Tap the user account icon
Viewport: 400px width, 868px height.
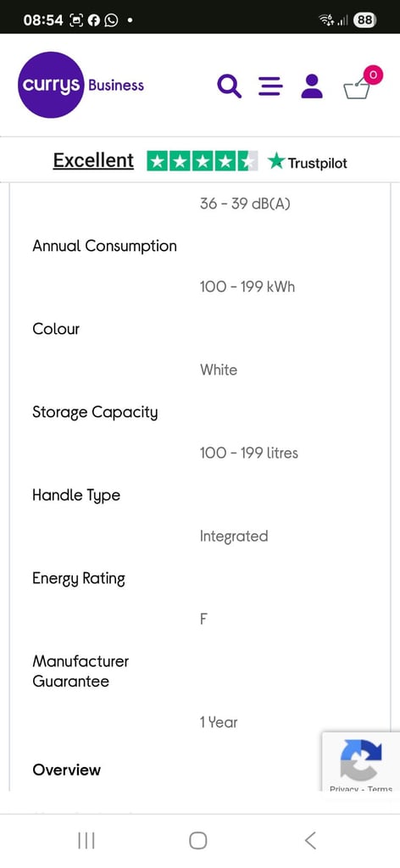click(312, 86)
